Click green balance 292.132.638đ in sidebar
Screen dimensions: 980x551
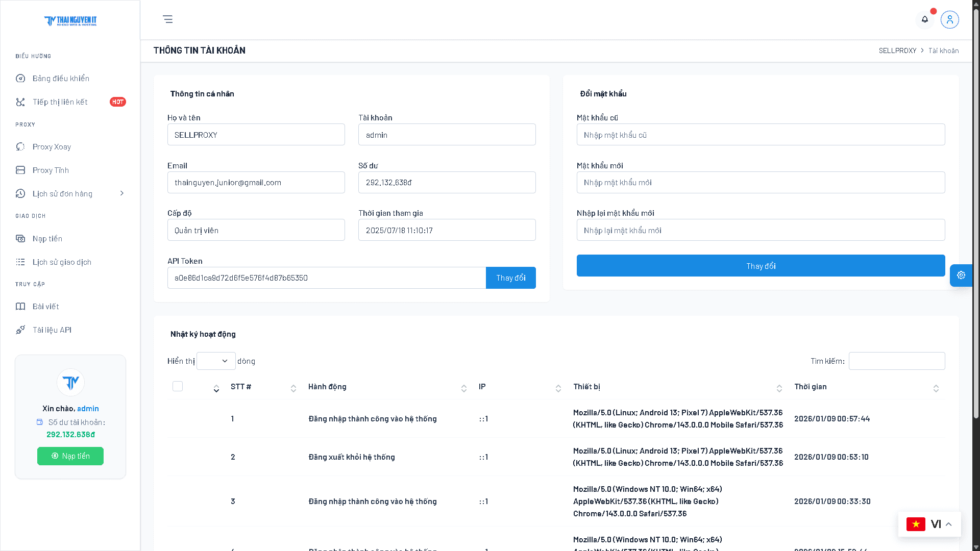coord(70,435)
